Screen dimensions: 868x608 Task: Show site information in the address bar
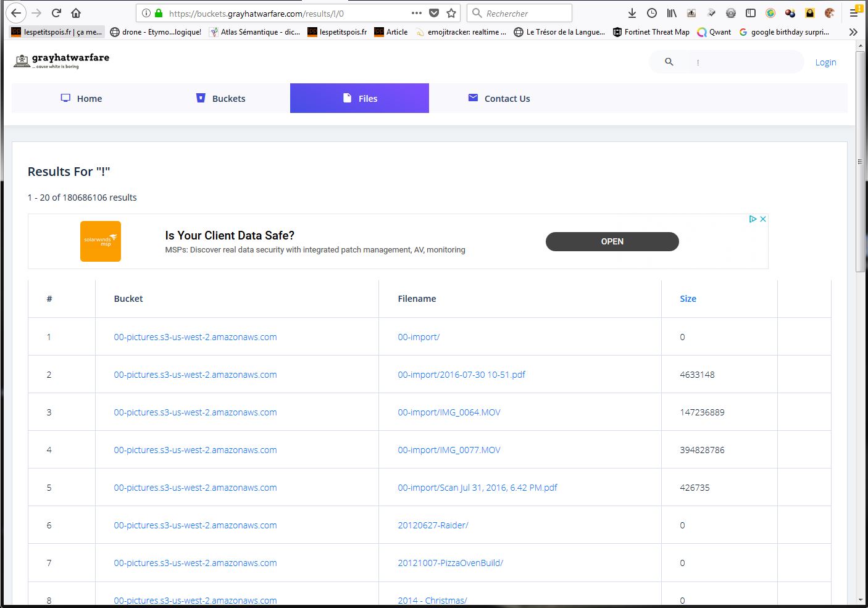pyautogui.click(x=146, y=13)
